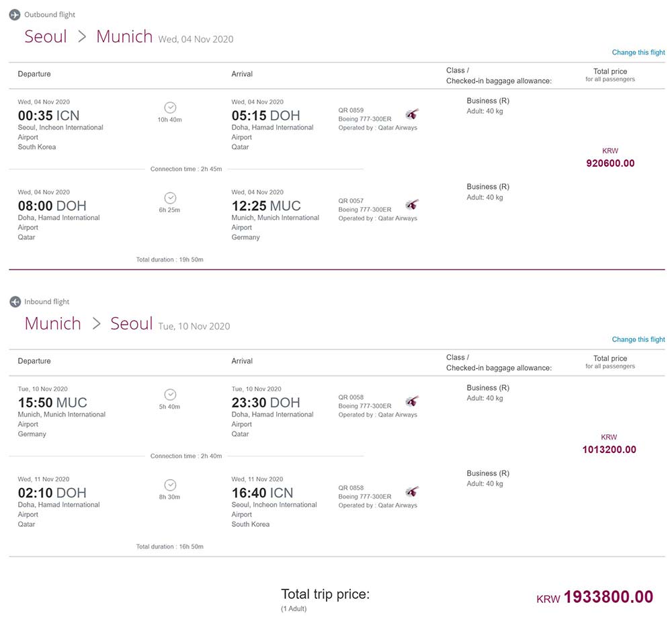The width and height of the screenshot is (672, 617).
Task: Select the inbound price KRW 1013200.00
Action: point(609,444)
